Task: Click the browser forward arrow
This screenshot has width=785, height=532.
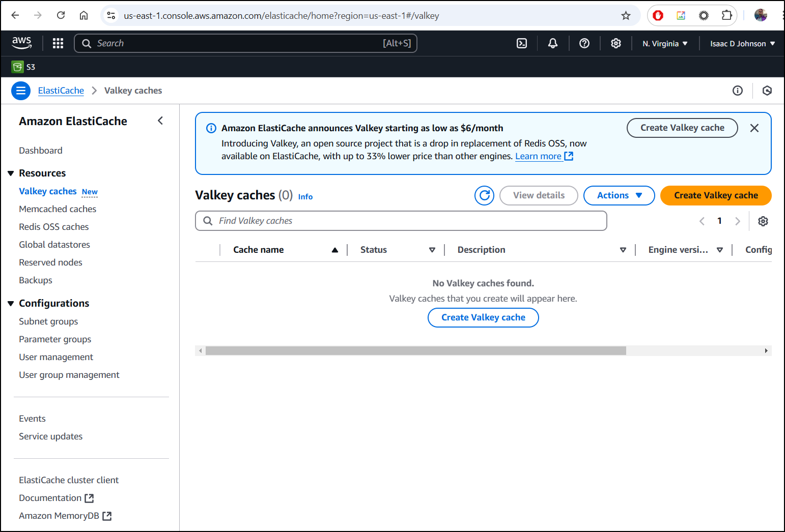Action: tap(38, 15)
